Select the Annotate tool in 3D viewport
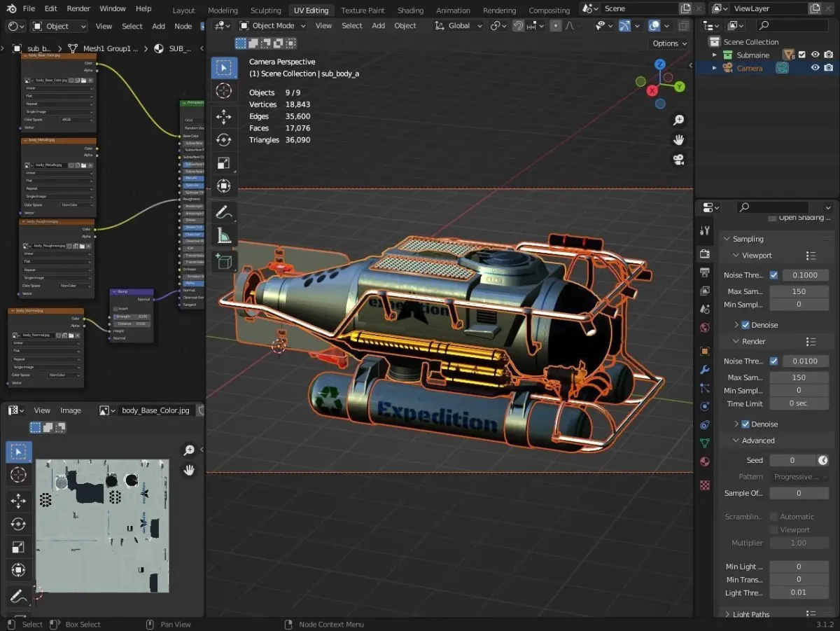The height and width of the screenshot is (631, 840). click(x=223, y=212)
